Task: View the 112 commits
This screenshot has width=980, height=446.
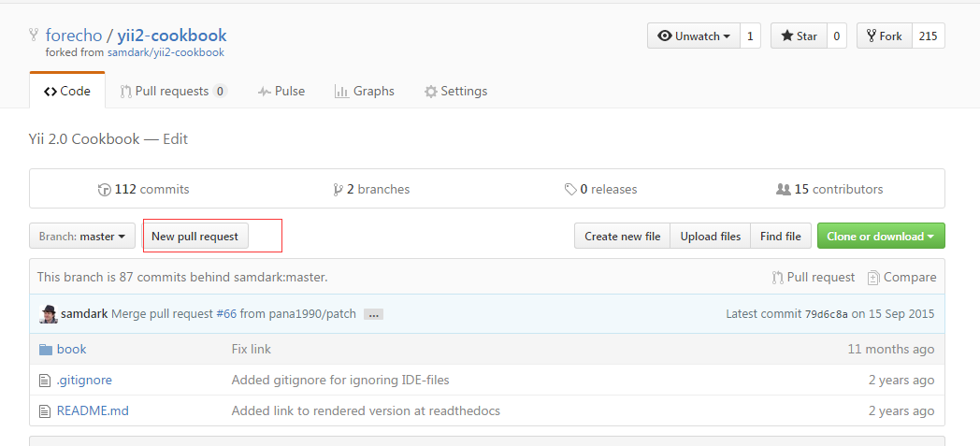Action: [x=144, y=189]
